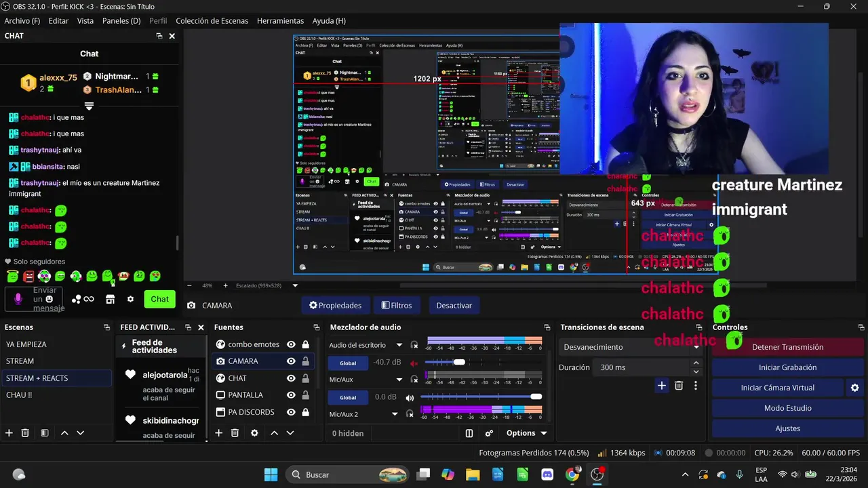This screenshot has height=488, width=868.
Task: Hide the CHAT source
Action: [291, 378]
